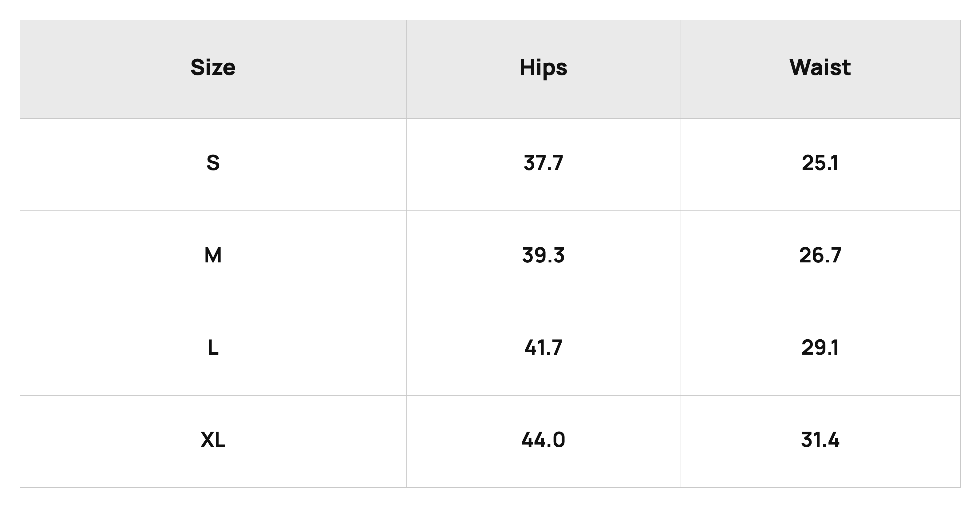Click the Waist column header
The image size is (980, 507).
820,69
